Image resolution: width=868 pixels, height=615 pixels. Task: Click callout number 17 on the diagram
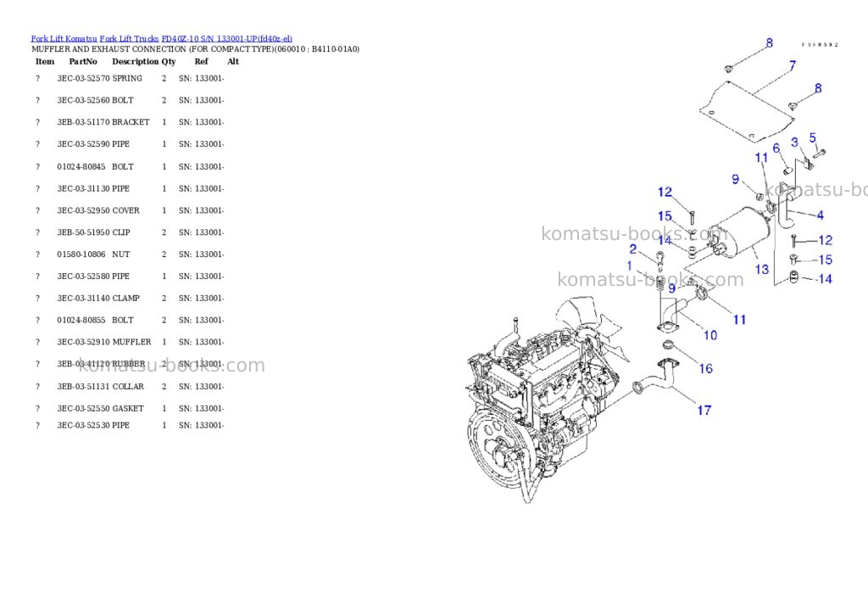(x=704, y=410)
